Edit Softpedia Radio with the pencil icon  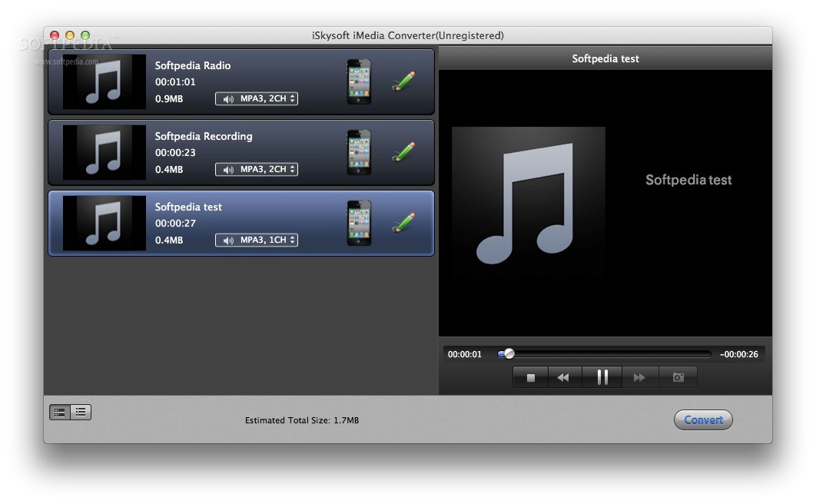pos(404,81)
